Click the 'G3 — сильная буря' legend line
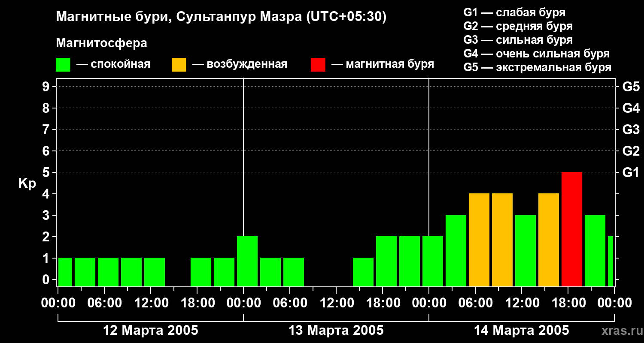Viewport: 644px width, 343px height. pyautogui.click(x=518, y=40)
